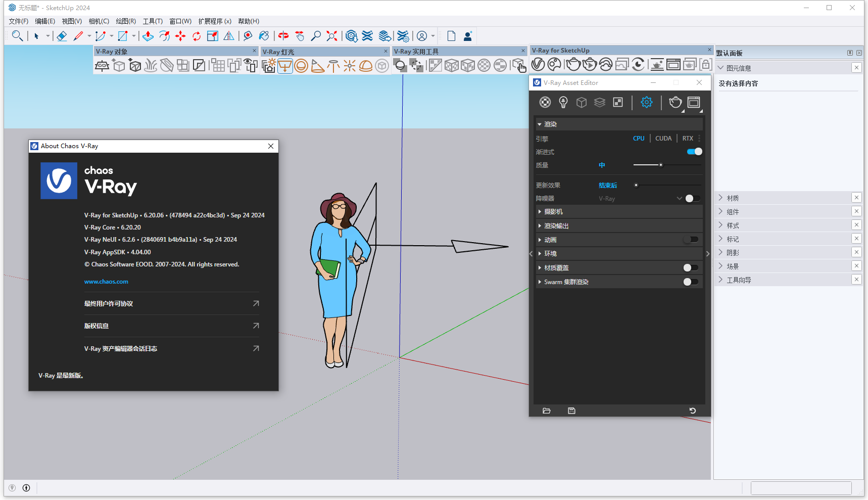Show V-Ray Frame Buffer from toolbar
Screen dimensions: 868x500
673,64
